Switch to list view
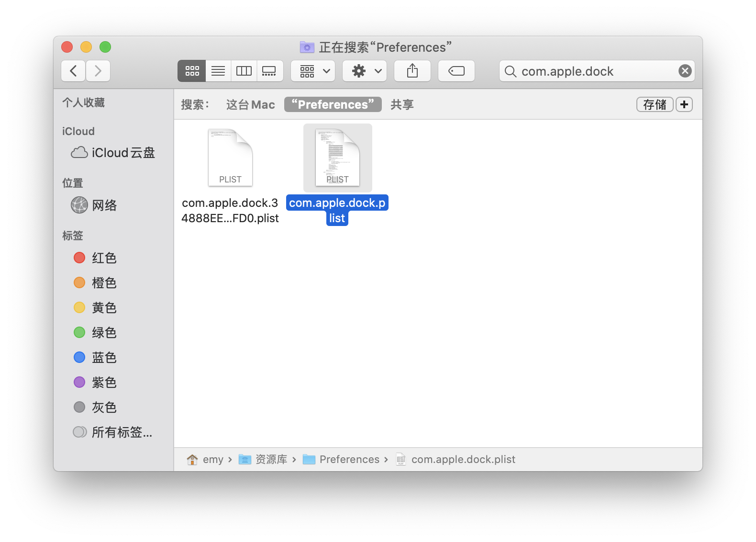 [218, 71]
